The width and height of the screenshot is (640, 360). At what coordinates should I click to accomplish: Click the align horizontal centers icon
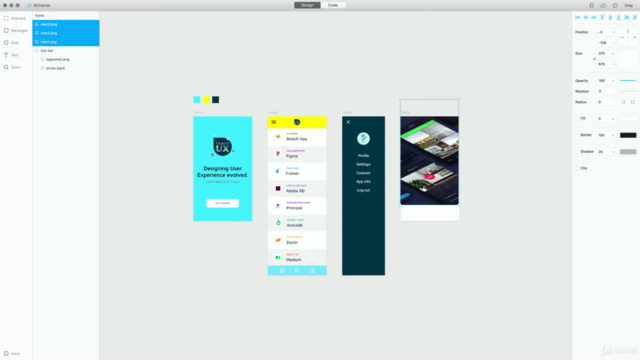586,18
